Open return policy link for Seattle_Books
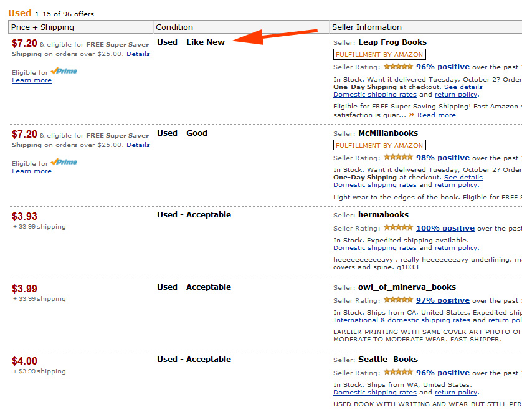Image resolution: width=522 pixels, height=420 pixels. 456,393
